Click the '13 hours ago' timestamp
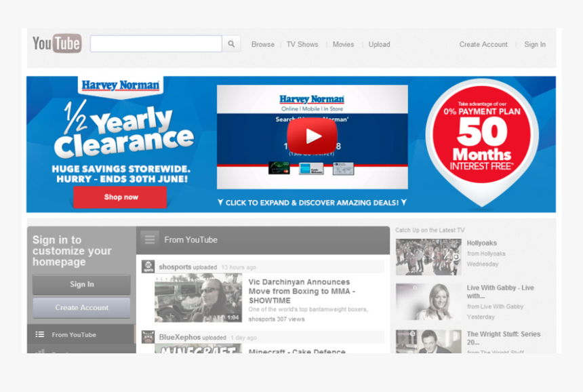 [x=239, y=267]
